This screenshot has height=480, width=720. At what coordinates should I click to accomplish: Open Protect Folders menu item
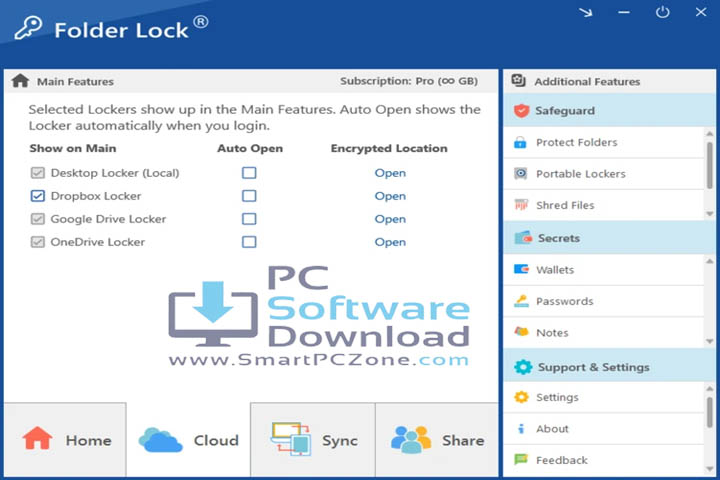pos(604,142)
